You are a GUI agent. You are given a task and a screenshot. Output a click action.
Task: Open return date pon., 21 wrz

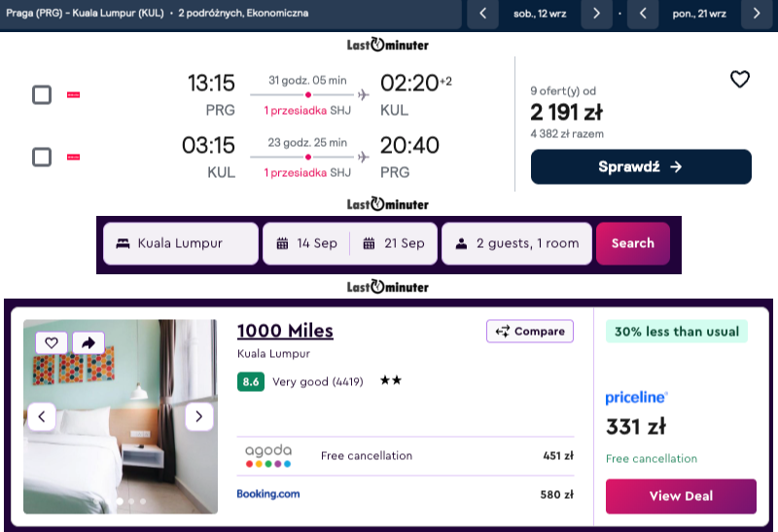[x=699, y=14]
